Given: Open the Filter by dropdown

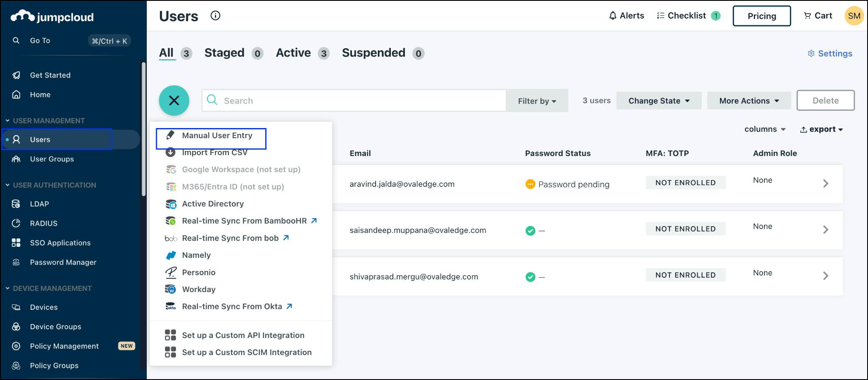Looking at the screenshot, I should pos(537,101).
